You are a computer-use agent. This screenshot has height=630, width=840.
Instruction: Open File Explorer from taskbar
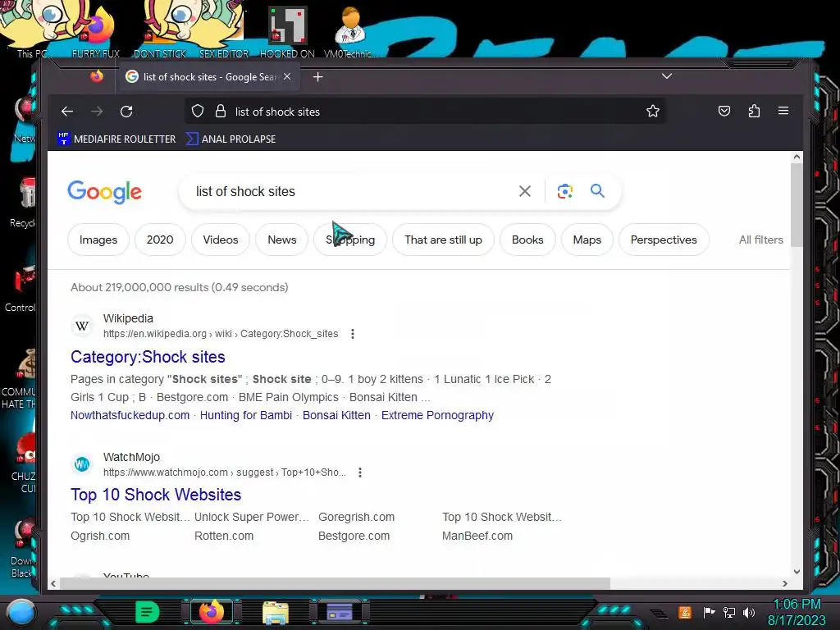click(276, 612)
